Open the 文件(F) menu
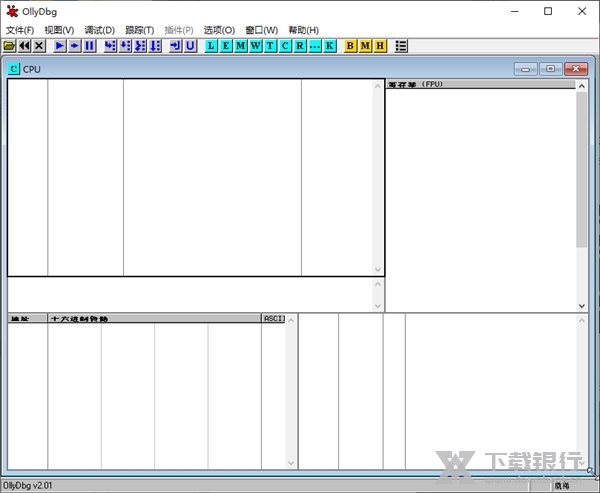 pyautogui.click(x=20, y=30)
